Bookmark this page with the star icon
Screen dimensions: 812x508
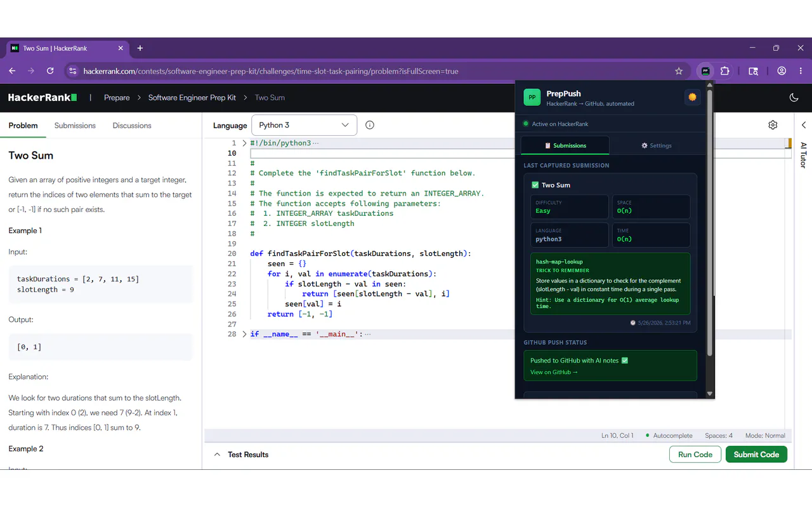click(679, 71)
